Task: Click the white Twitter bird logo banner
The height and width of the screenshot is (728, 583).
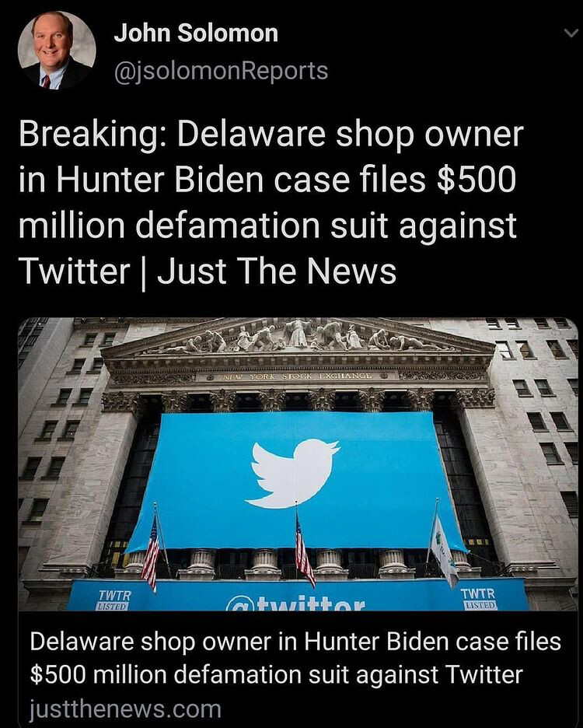Action: pyautogui.click(x=294, y=474)
